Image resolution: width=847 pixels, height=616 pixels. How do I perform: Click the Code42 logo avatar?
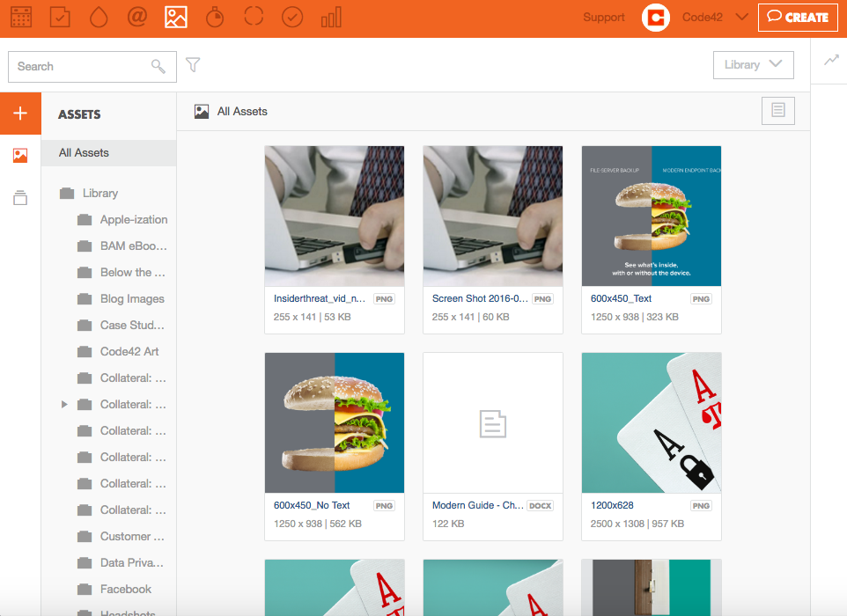click(656, 18)
